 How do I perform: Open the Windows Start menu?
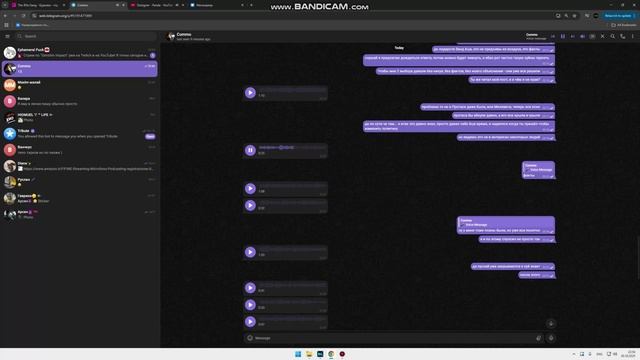[x=298, y=354]
